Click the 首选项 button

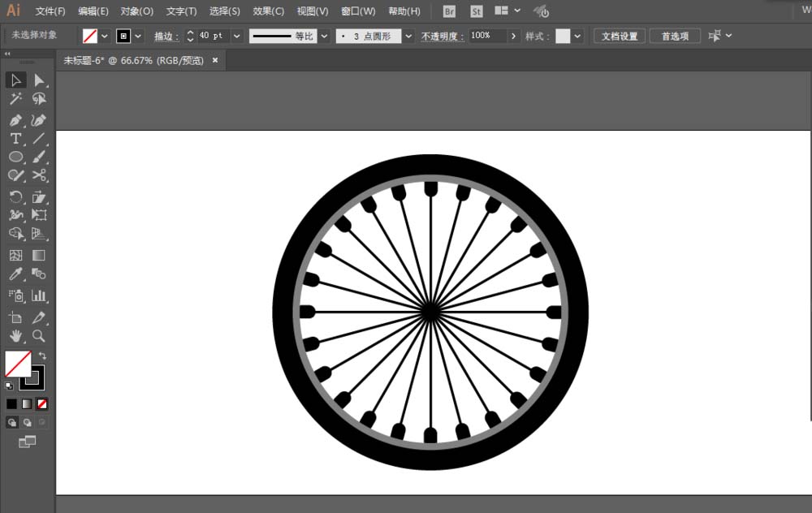[675, 37]
